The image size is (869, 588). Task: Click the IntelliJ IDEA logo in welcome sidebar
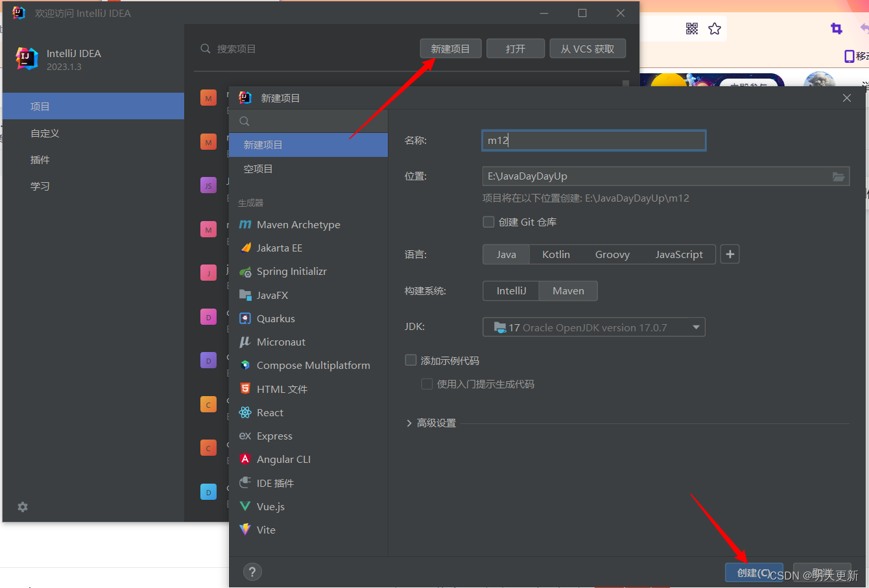click(x=27, y=58)
